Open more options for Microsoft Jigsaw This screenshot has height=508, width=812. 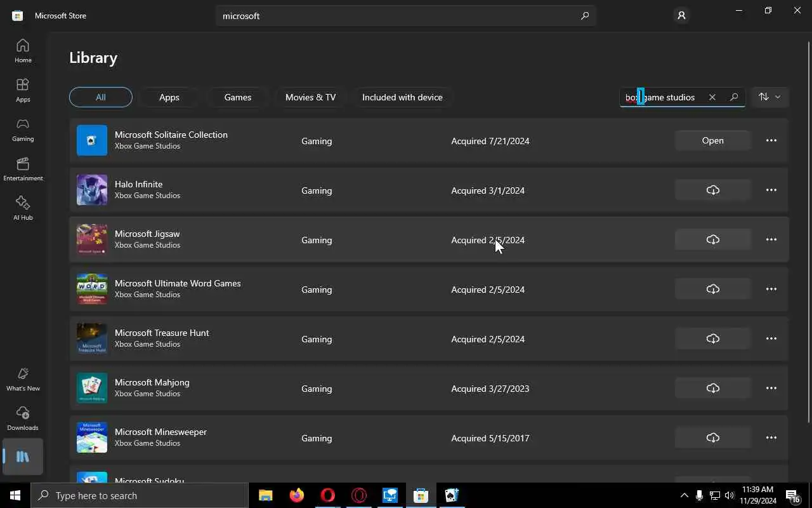tap(771, 239)
